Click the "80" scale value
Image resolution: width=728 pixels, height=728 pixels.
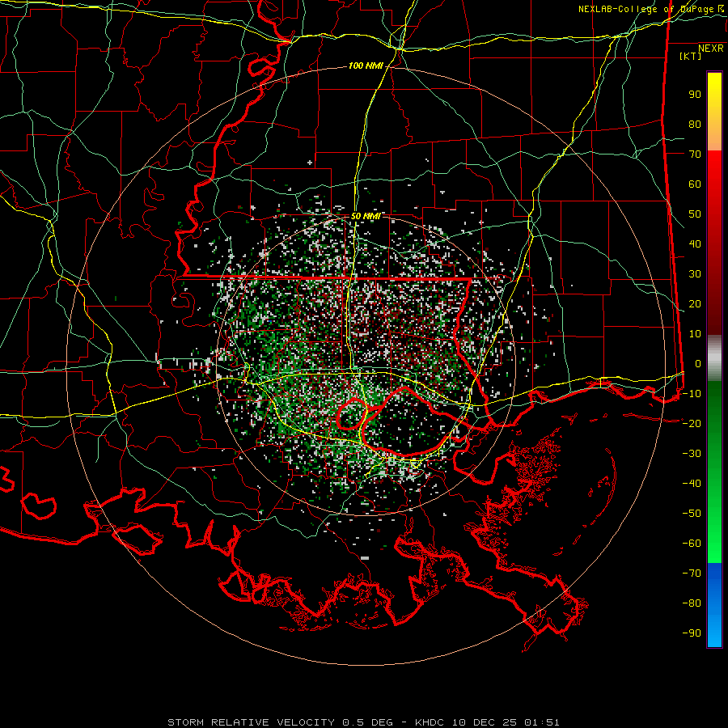tap(695, 125)
